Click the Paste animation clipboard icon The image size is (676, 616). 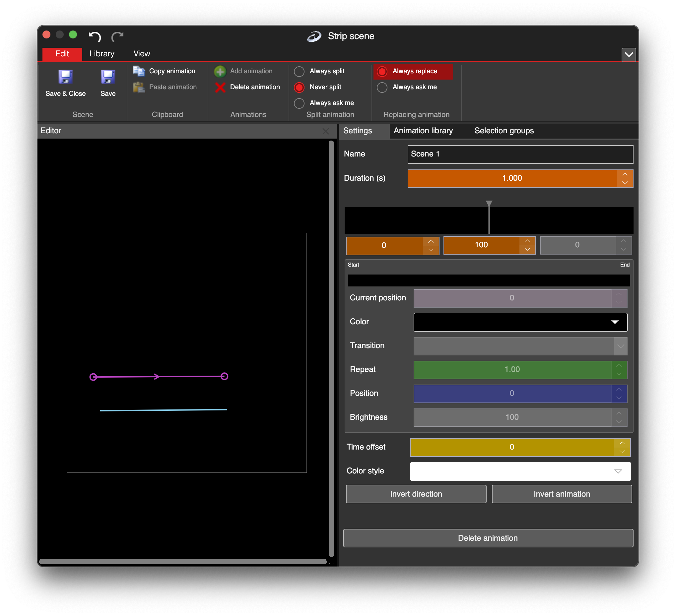pyautogui.click(x=139, y=87)
